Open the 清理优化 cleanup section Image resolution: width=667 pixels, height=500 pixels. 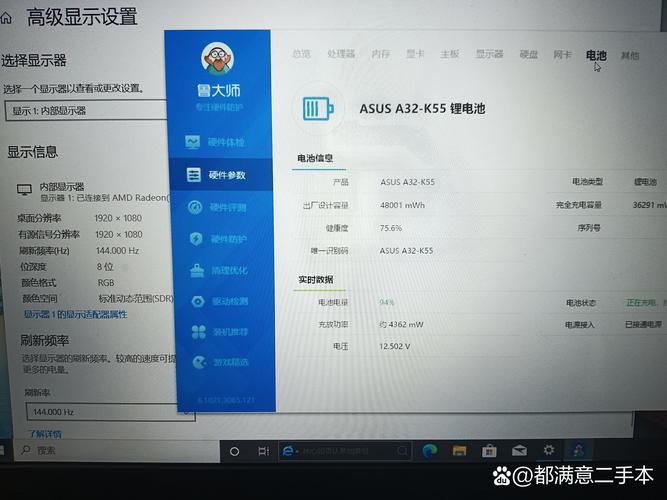[x=220, y=270]
